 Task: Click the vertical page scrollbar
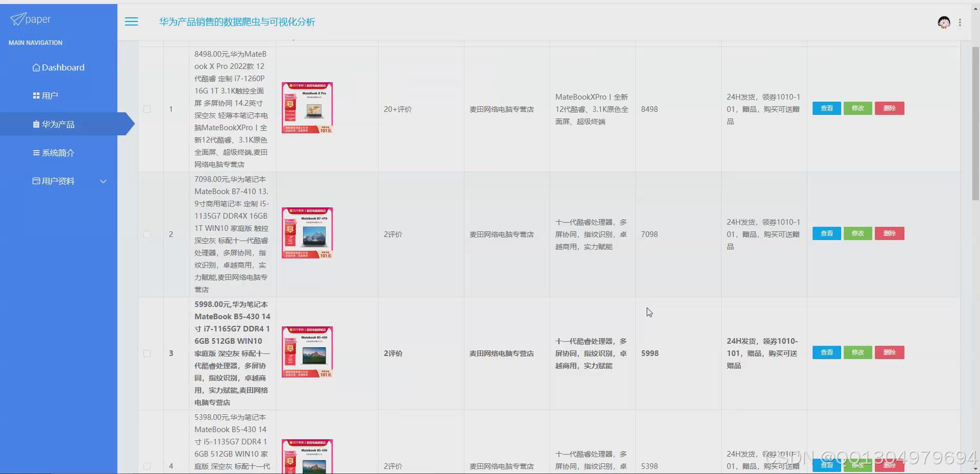pyautogui.click(x=975, y=124)
